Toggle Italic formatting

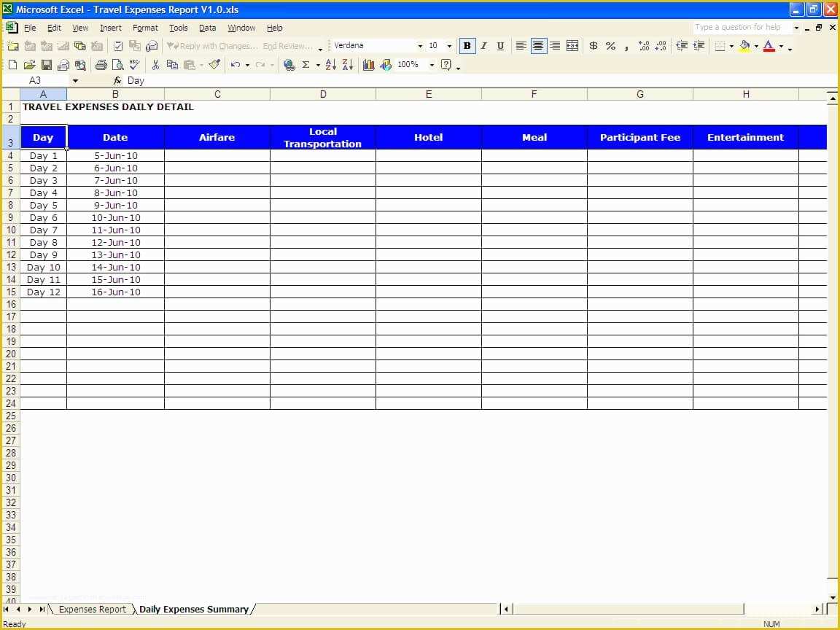(483, 46)
